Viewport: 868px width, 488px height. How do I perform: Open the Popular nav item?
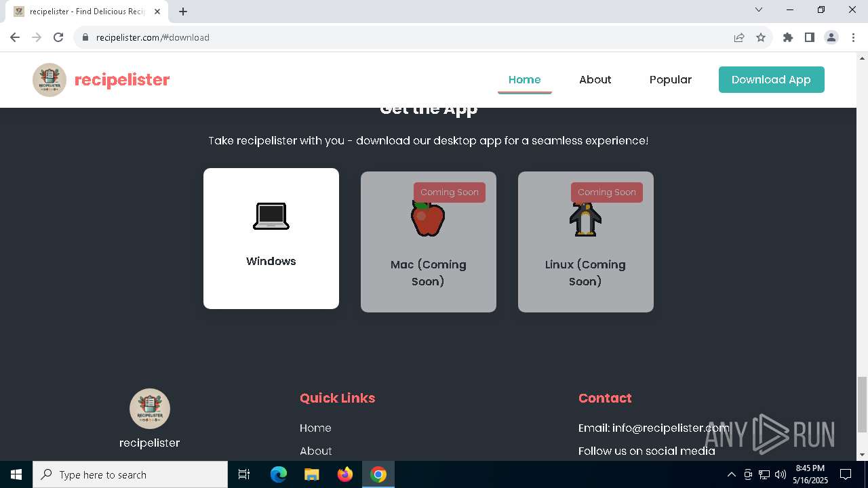[671, 79]
